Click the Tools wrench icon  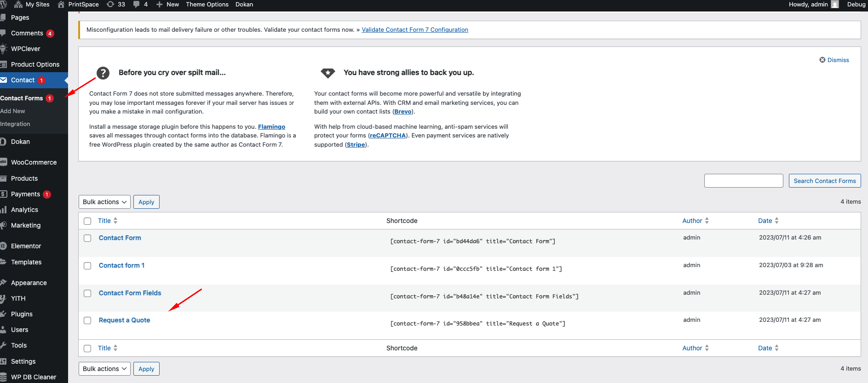[x=3, y=345]
